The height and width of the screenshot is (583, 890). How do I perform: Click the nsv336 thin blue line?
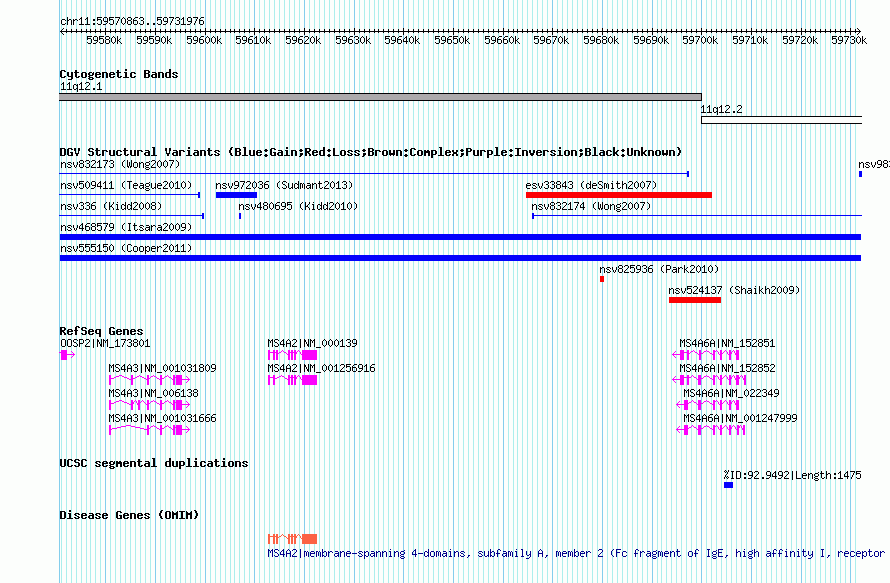(x=132, y=216)
